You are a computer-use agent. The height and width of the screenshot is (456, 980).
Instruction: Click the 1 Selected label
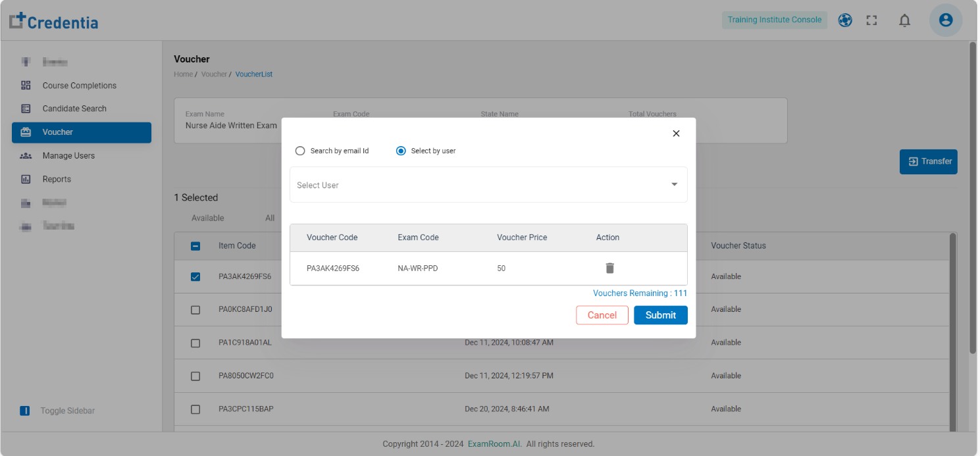196,197
